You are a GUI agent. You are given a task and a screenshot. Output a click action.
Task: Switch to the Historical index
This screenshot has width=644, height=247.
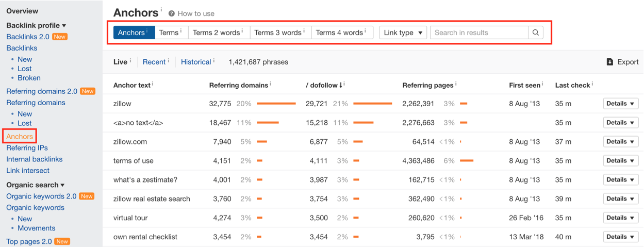pos(196,62)
